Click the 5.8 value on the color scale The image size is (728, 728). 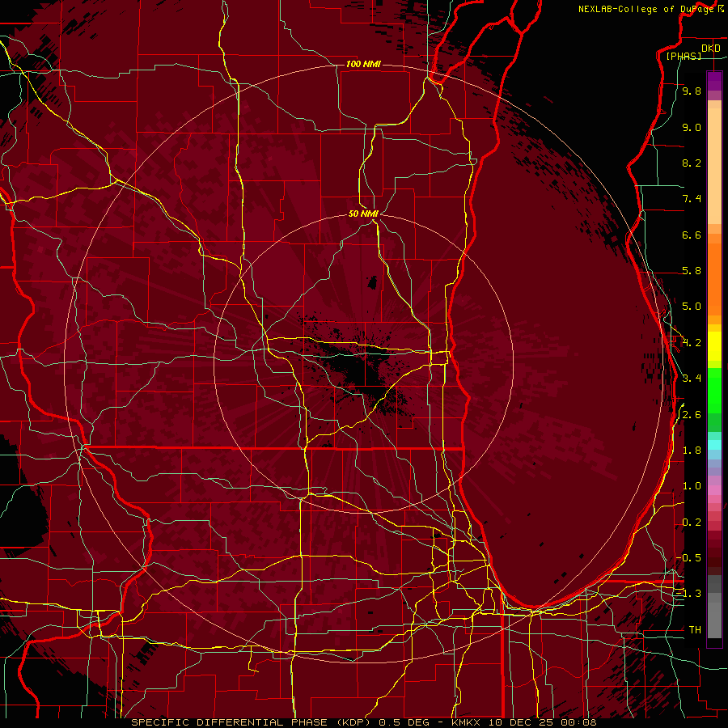[x=692, y=271]
